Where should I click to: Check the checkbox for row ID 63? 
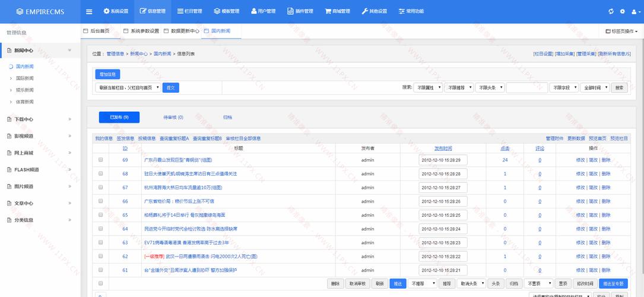[101, 242]
